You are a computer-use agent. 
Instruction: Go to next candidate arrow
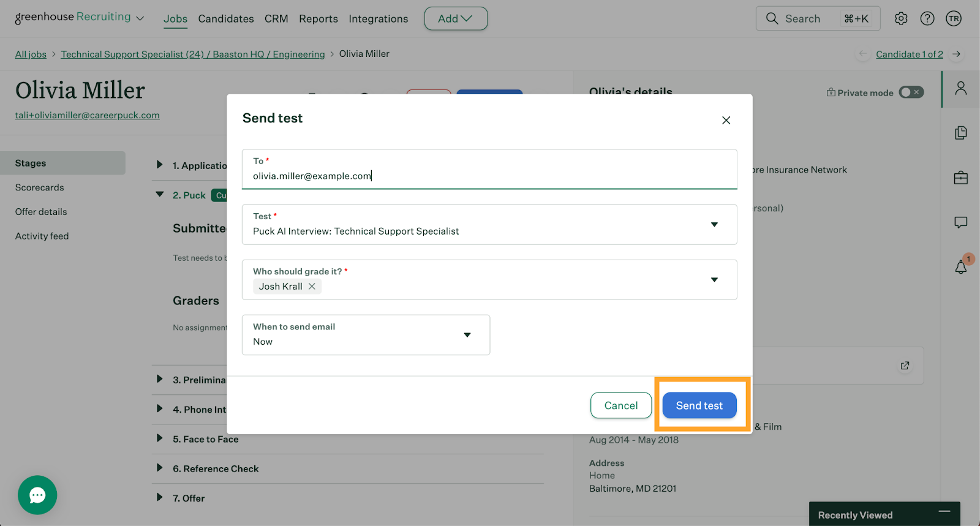click(956, 54)
